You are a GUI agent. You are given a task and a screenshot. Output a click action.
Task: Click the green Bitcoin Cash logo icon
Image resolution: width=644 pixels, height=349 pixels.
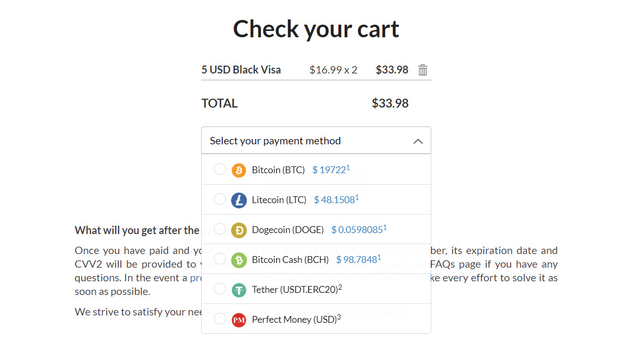tap(238, 260)
